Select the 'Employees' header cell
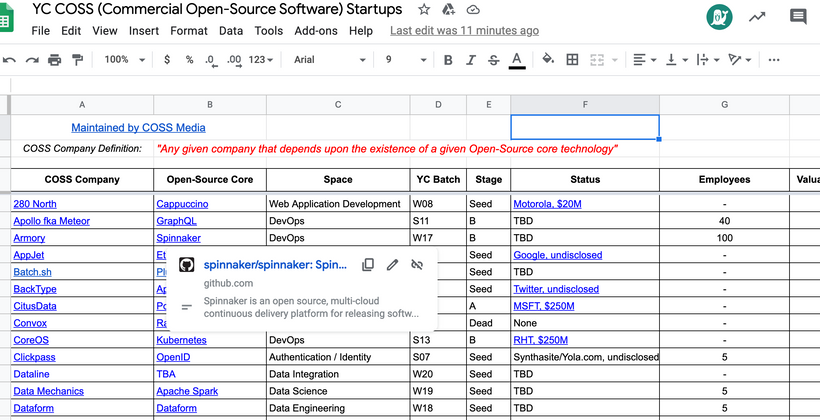This screenshot has height=420, width=820. coord(724,179)
